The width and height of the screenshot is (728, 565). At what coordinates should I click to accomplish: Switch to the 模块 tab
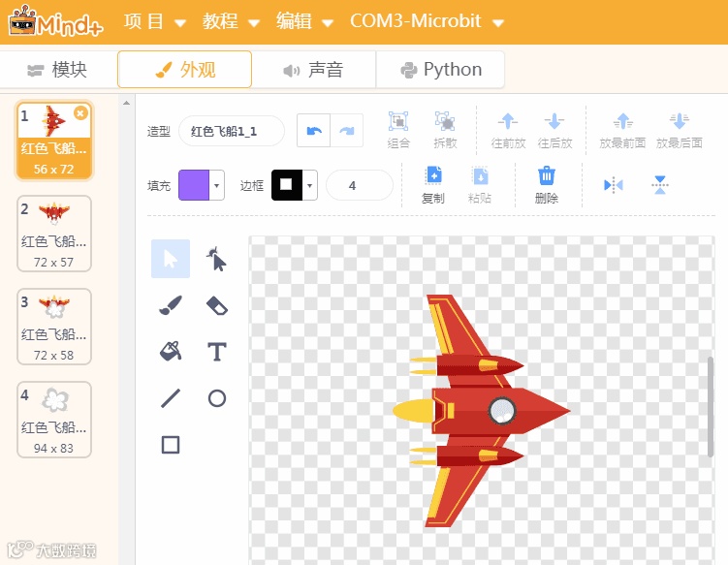coord(57,70)
